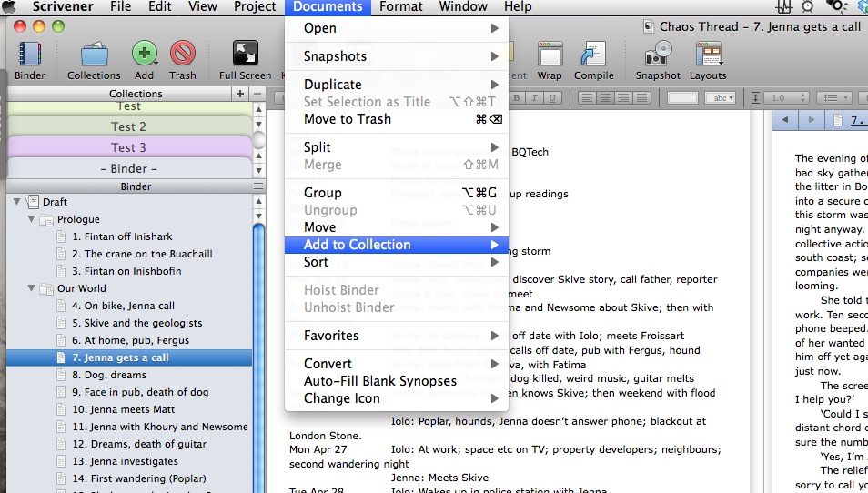
Task: Expand the Split submenu
Action: pyautogui.click(x=397, y=147)
